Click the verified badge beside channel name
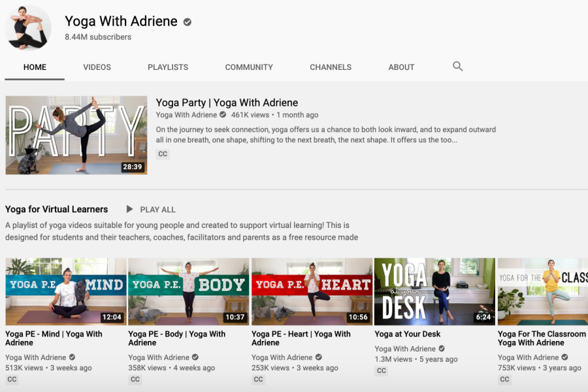This screenshot has height=392, width=588. (x=188, y=22)
